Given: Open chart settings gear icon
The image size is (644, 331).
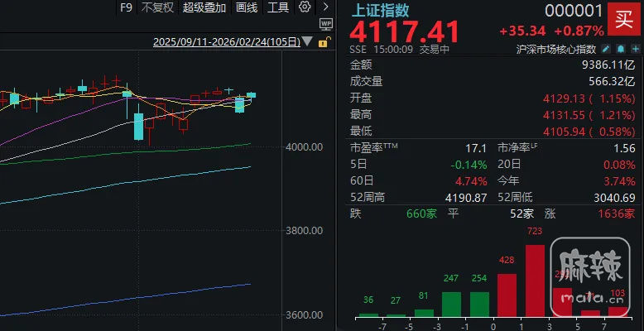Looking at the screenshot, I should (x=305, y=7).
